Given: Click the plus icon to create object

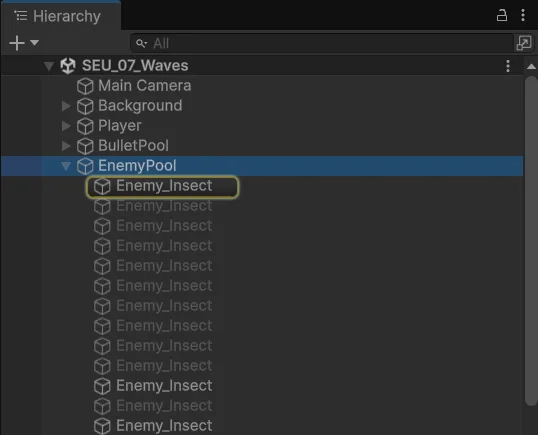Looking at the screenshot, I should click(17, 43).
